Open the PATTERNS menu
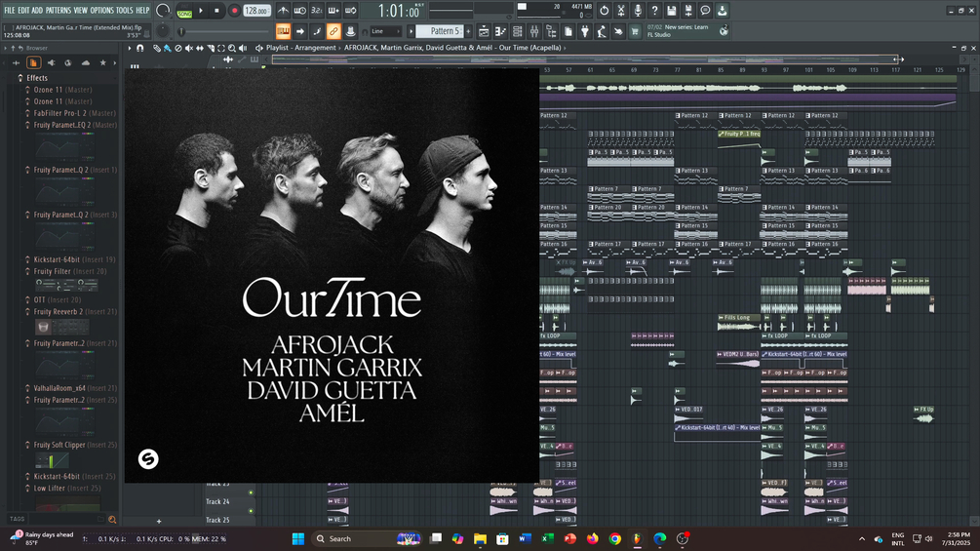This screenshot has width=980, height=551. (x=59, y=11)
